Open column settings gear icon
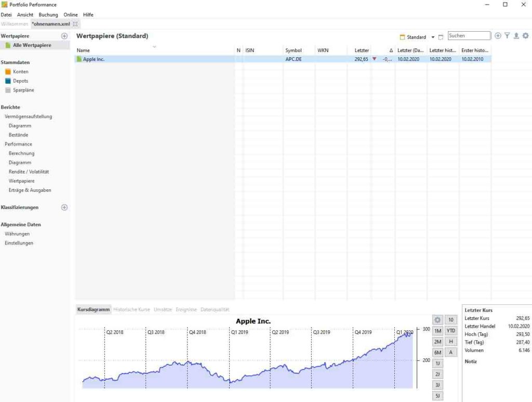 pos(526,36)
